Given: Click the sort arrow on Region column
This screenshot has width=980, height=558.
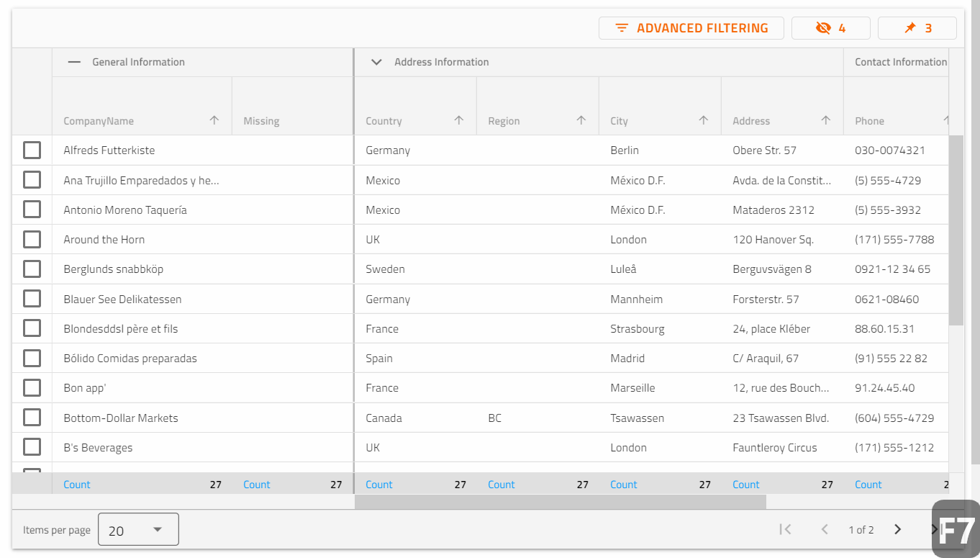Looking at the screenshot, I should point(581,120).
